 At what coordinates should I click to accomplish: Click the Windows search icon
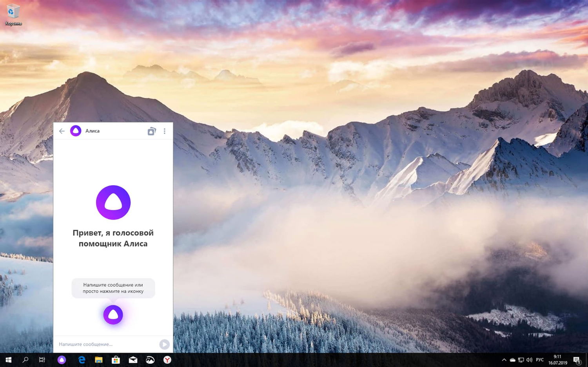(26, 360)
